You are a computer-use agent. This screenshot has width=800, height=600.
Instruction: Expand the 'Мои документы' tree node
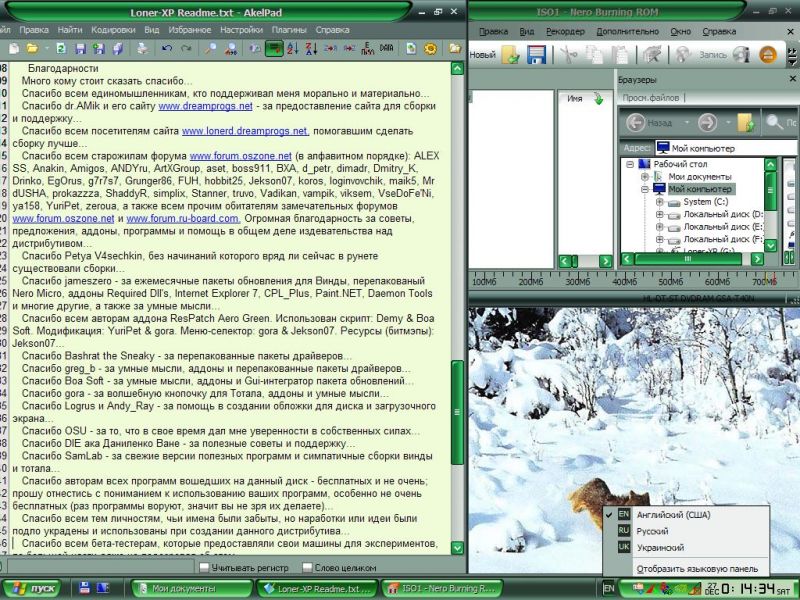pos(645,176)
